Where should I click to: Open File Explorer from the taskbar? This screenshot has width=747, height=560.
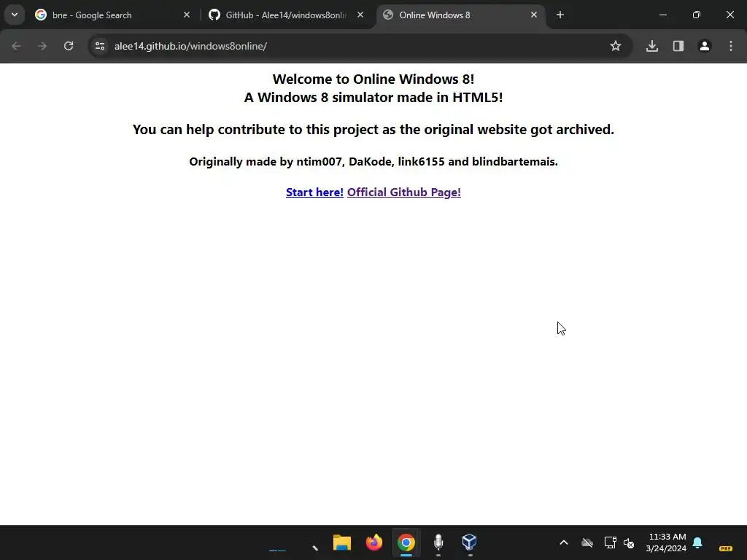[342, 542]
